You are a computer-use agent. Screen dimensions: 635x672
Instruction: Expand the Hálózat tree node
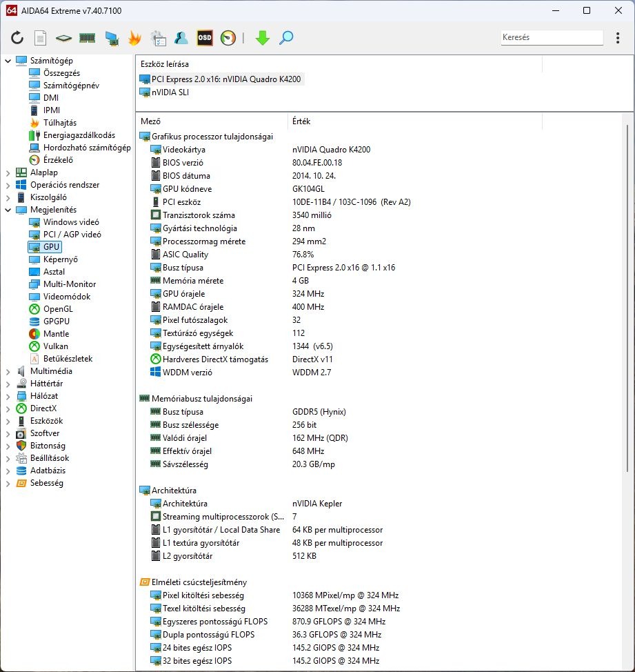click(x=8, y=397)
